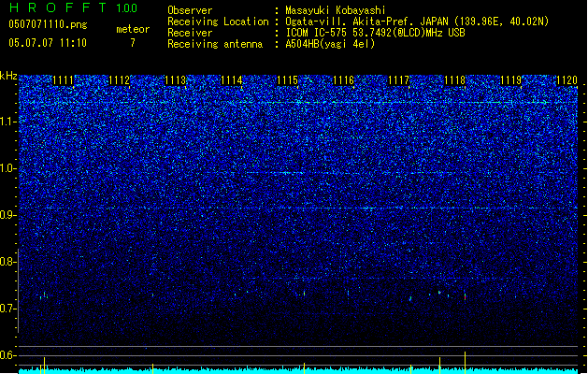The image size is (588, 374).
Task: Click the tallest yellow power spike near 1118
Action: pos(465,363)
